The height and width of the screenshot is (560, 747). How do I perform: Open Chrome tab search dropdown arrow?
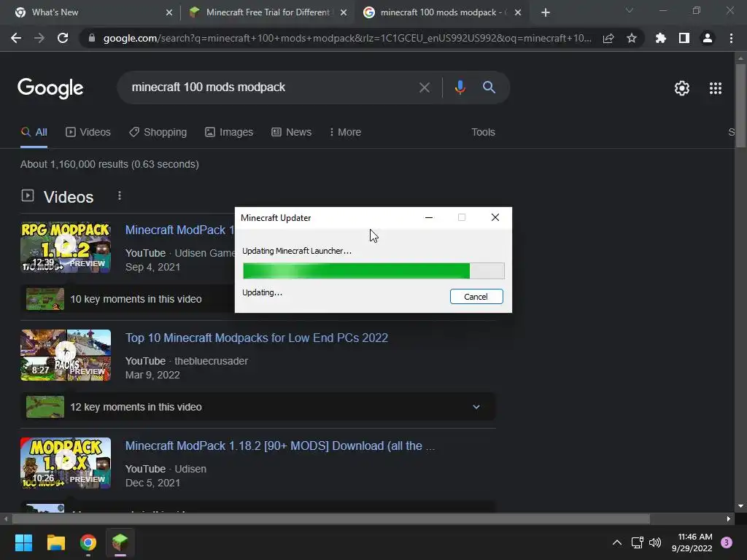[630, 10]
